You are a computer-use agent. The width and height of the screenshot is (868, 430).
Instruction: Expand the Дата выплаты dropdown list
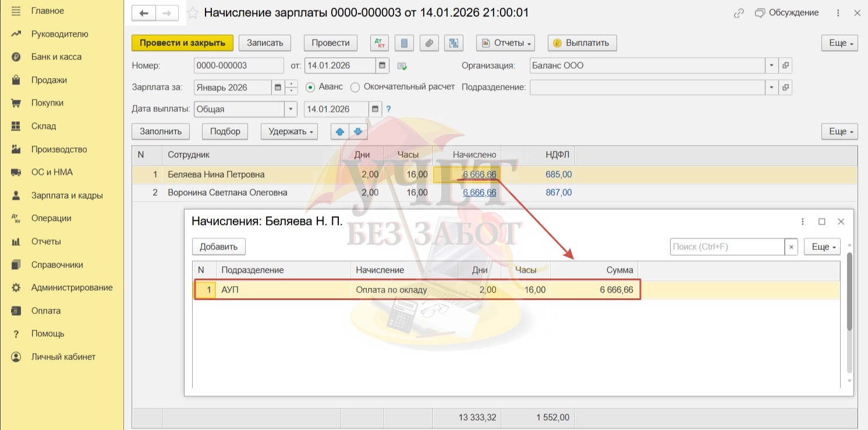tap(290, 109)
